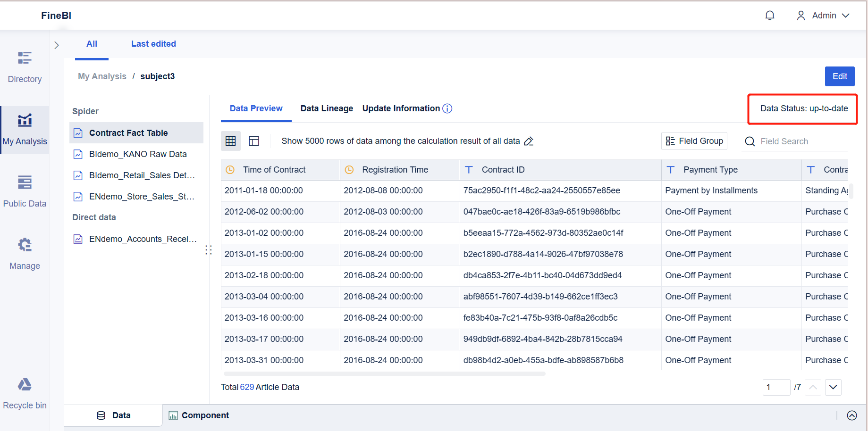Click the Edit button
The image size is (868, 431).
coord(840,76)
